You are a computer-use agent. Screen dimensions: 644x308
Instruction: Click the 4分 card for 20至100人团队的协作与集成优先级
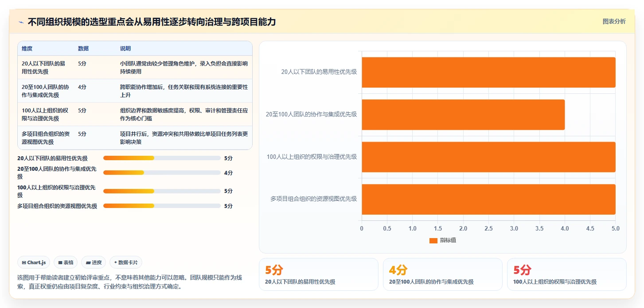(x=443, y=274)
